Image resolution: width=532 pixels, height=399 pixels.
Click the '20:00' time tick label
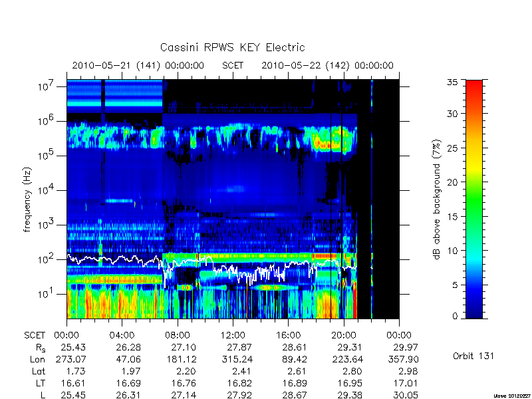click(x=344, y=336)
